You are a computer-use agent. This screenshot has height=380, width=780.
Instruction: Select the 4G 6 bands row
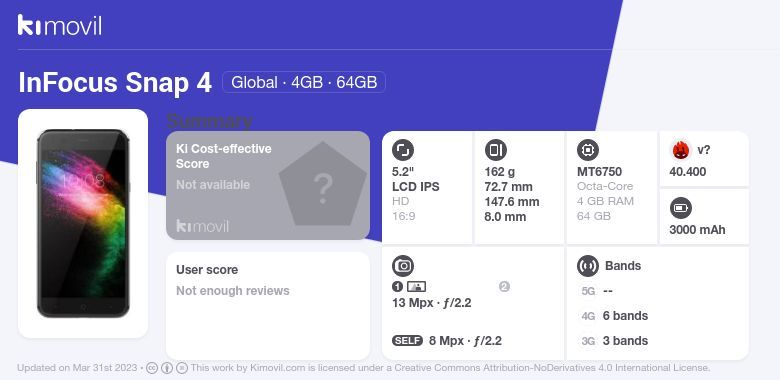614,316
